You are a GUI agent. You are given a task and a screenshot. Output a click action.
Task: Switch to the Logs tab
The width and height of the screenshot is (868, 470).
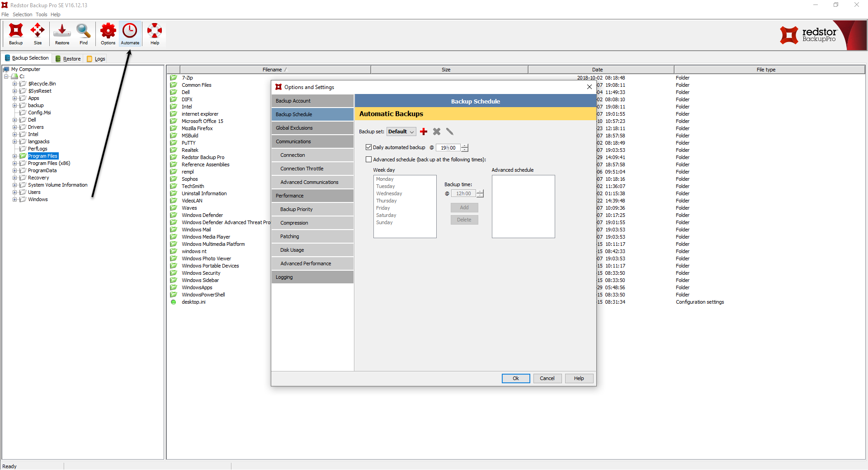pos(96,59)
